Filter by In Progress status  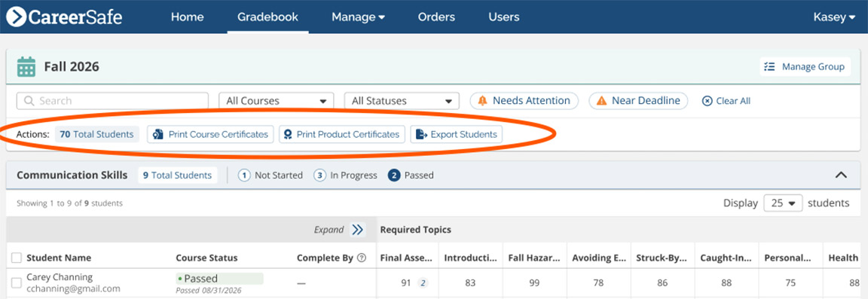(x=345, y=175)
